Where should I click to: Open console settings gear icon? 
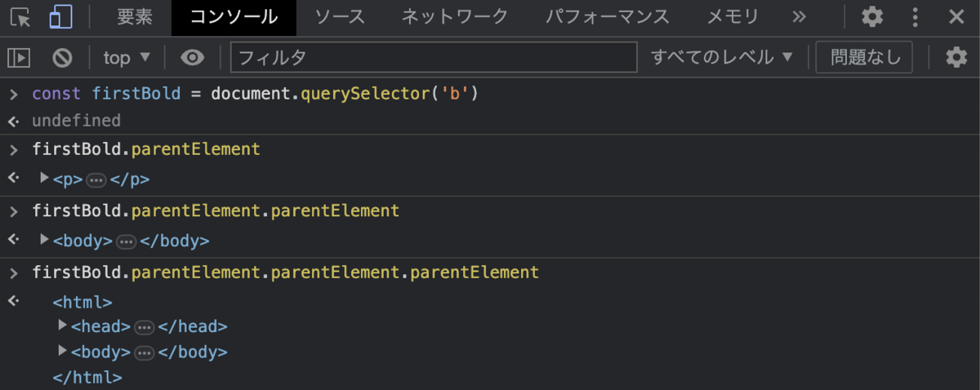pos(956,57)
